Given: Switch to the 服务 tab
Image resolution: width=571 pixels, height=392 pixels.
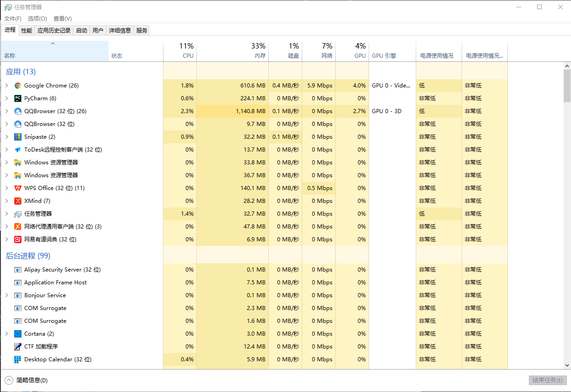Looking at the screenshot, I should [x=142, y=30].
